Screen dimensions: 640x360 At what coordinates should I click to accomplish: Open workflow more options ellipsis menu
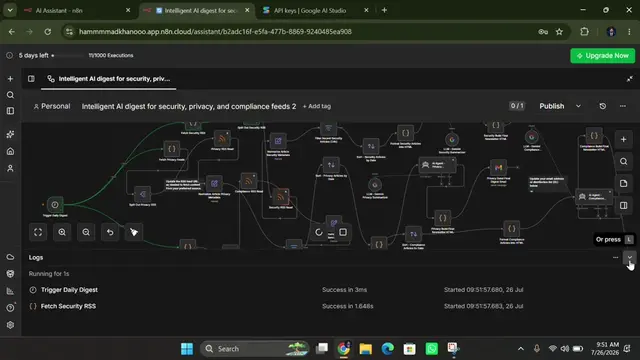tap(622, 106)
